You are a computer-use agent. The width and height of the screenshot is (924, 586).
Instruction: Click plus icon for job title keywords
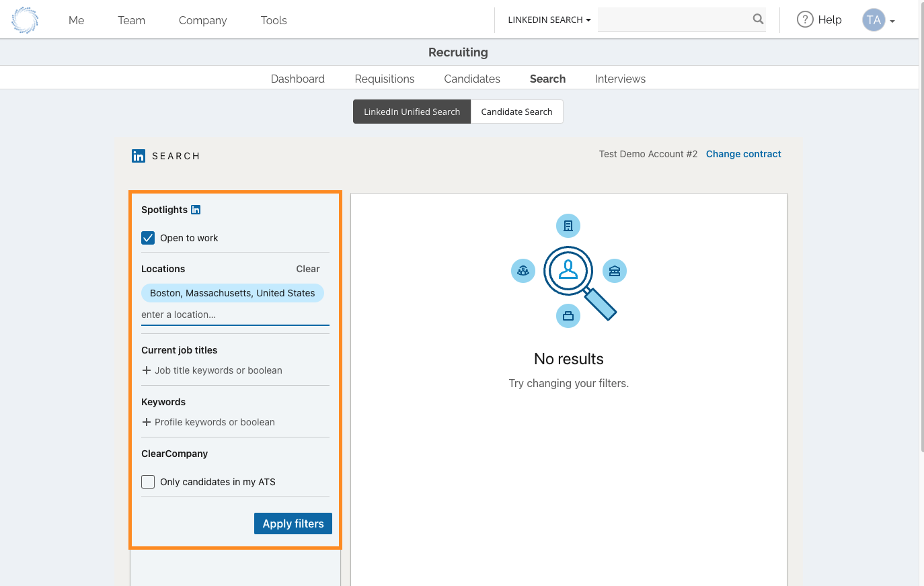point(147,370)
